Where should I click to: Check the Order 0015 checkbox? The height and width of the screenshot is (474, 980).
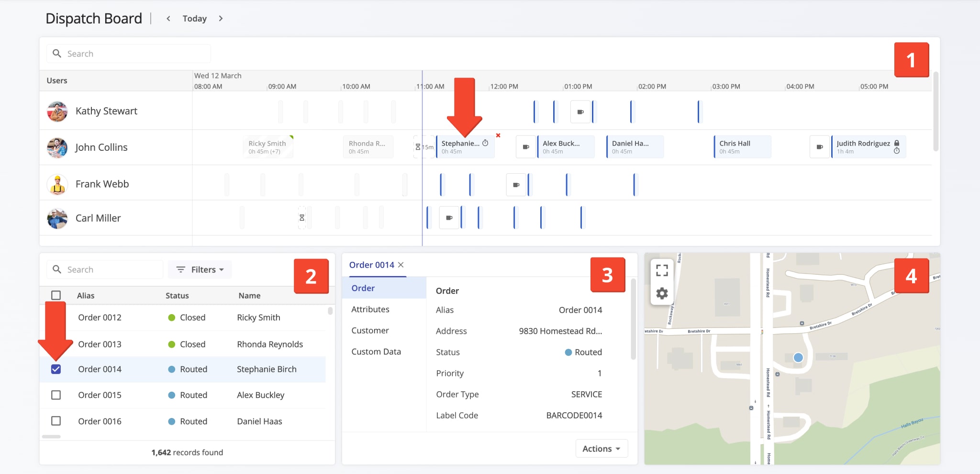(56, 395)
